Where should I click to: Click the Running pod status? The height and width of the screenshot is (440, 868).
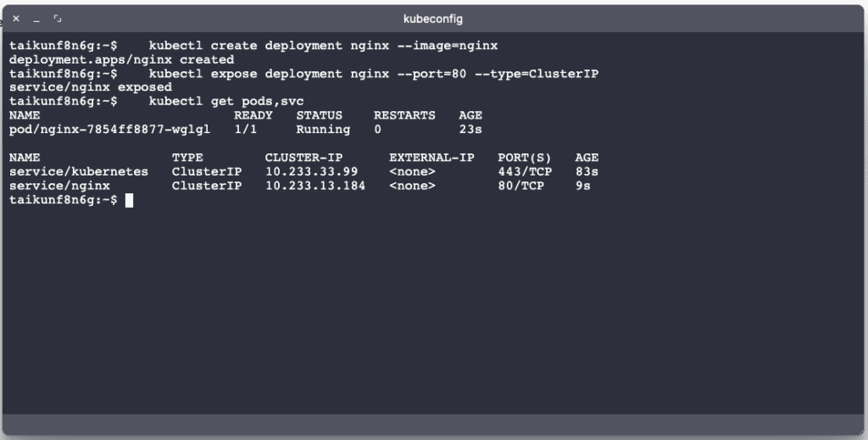tap(323, 130)
